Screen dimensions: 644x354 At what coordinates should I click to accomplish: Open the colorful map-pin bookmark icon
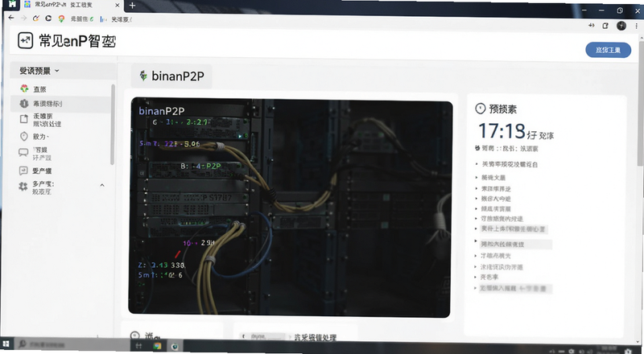61,19
